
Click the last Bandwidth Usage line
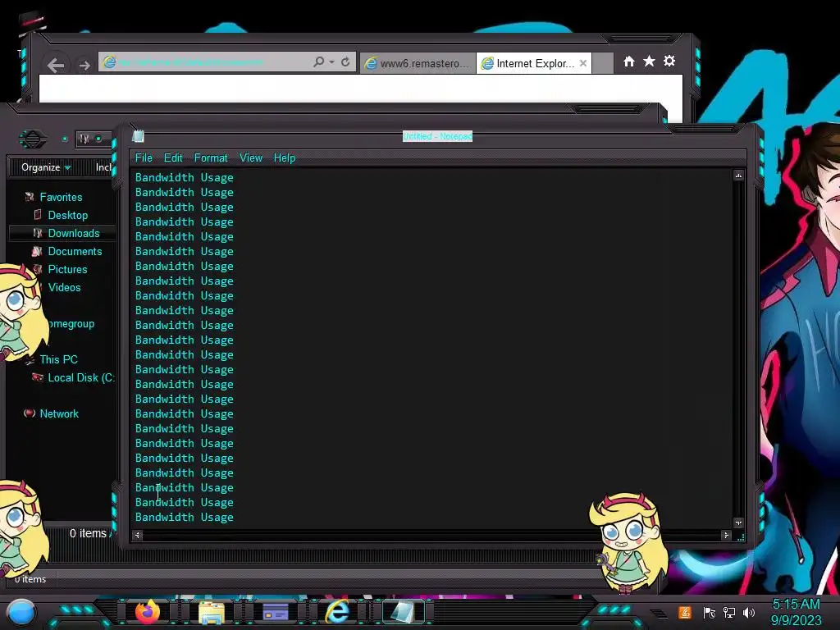pos(185,517)
